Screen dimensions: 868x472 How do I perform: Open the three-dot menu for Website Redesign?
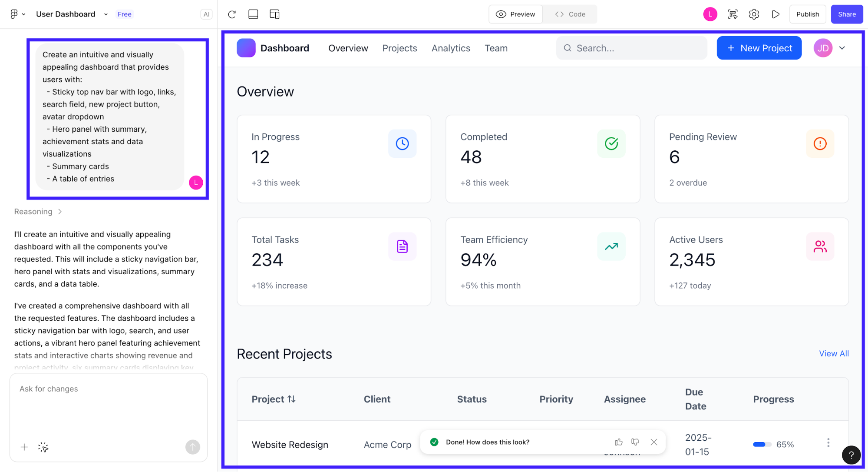pos(828,443)
